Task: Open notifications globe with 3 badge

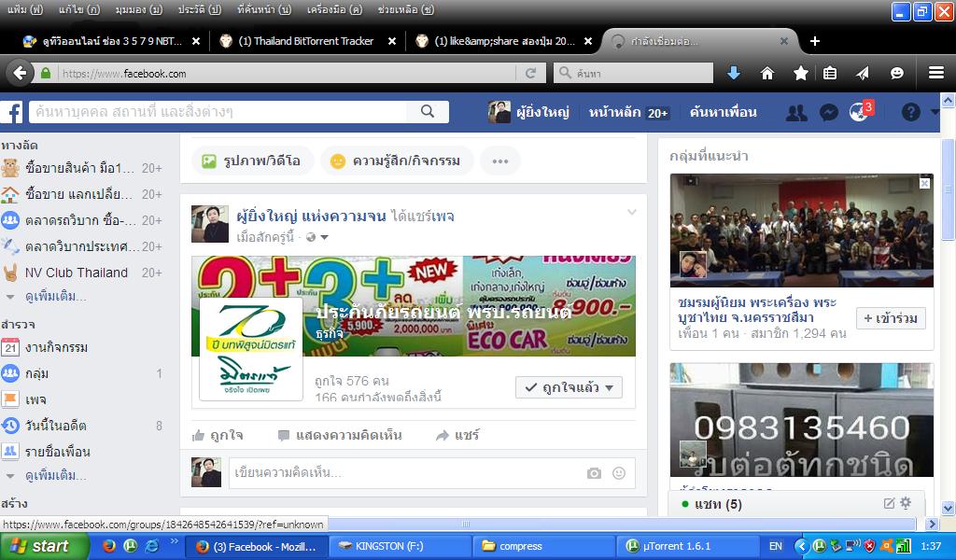Action: 861,111
